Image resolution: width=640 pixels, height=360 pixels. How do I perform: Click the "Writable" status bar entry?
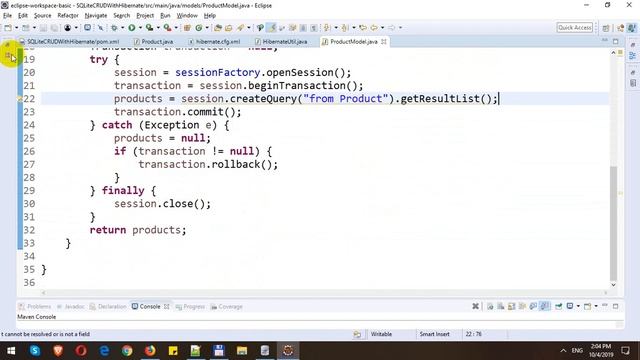(381, 334)
